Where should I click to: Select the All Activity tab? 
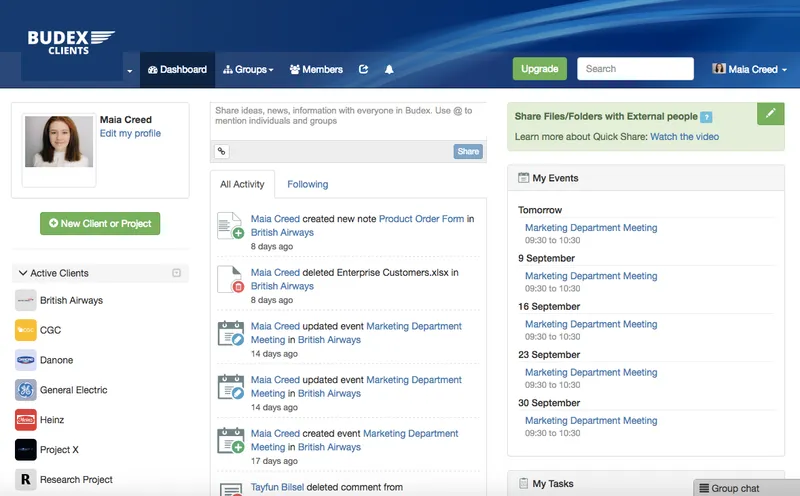[x=242, y=184]
